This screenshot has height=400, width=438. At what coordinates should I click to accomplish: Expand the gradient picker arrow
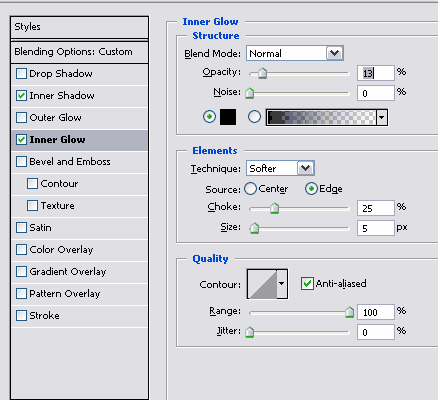click(x=382, y=117)
